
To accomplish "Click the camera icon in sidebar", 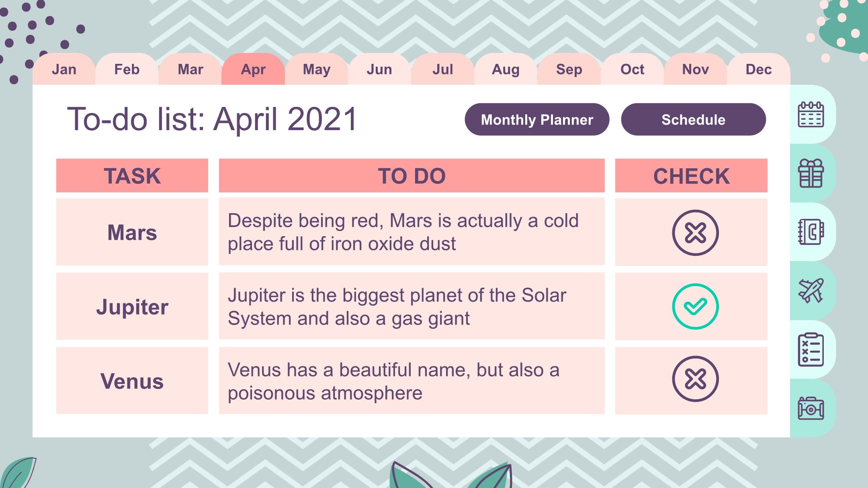I will (811, 408).
